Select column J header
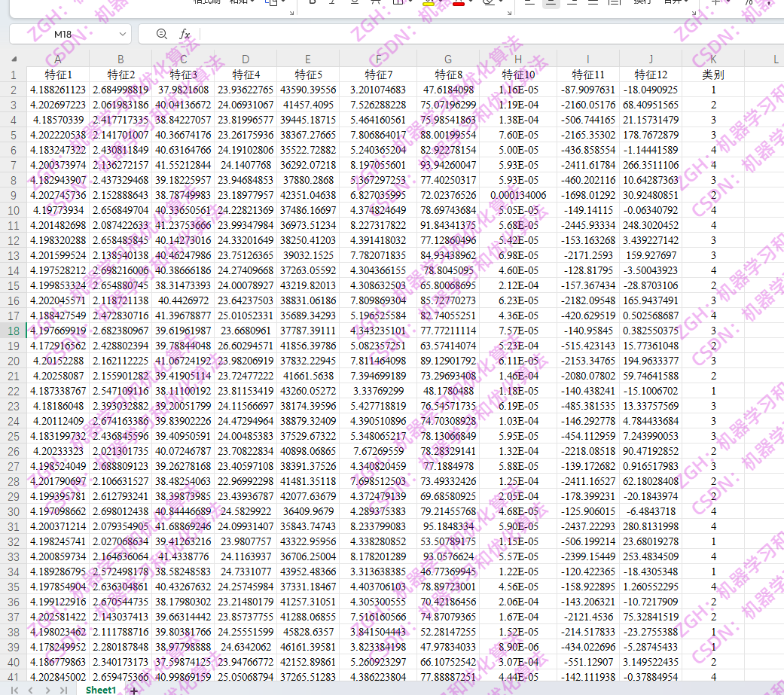 pos(651,59)
